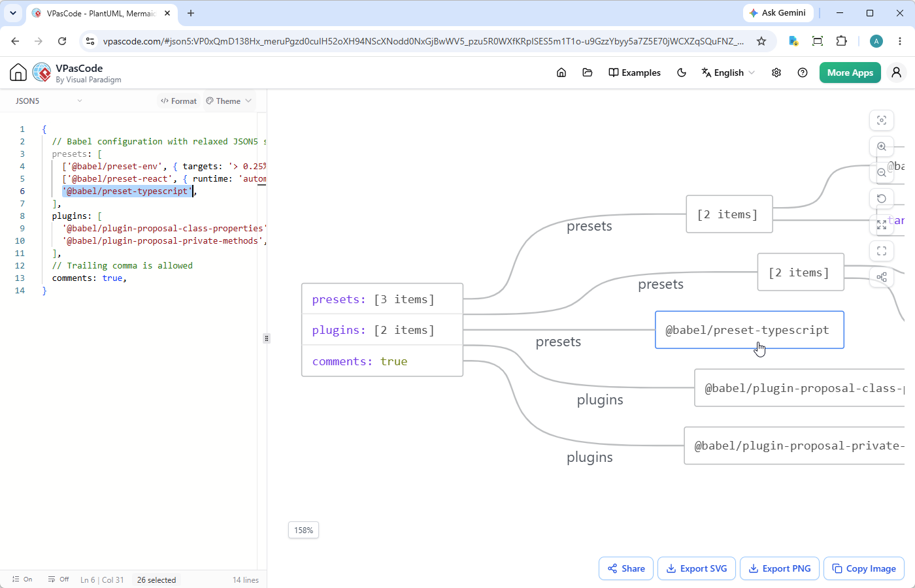Click the '@babel/preset-env' code line
915x588 pixels.
pos(164,166)
